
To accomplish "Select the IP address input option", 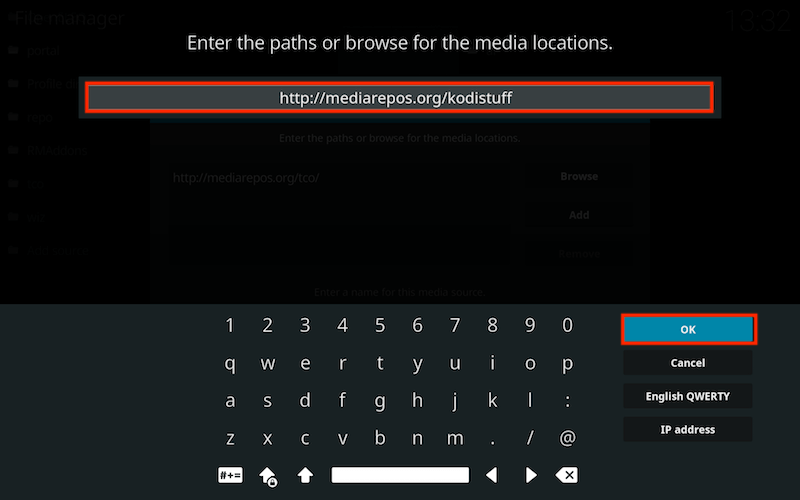I will coord(688,430).
